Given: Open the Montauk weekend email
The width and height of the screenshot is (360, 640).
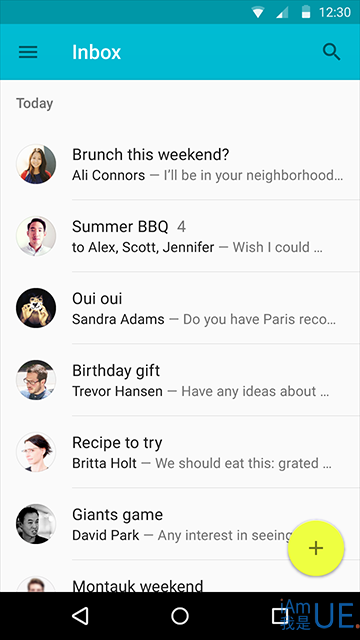Looking at the screenshot, I should (x=180, y=576).
